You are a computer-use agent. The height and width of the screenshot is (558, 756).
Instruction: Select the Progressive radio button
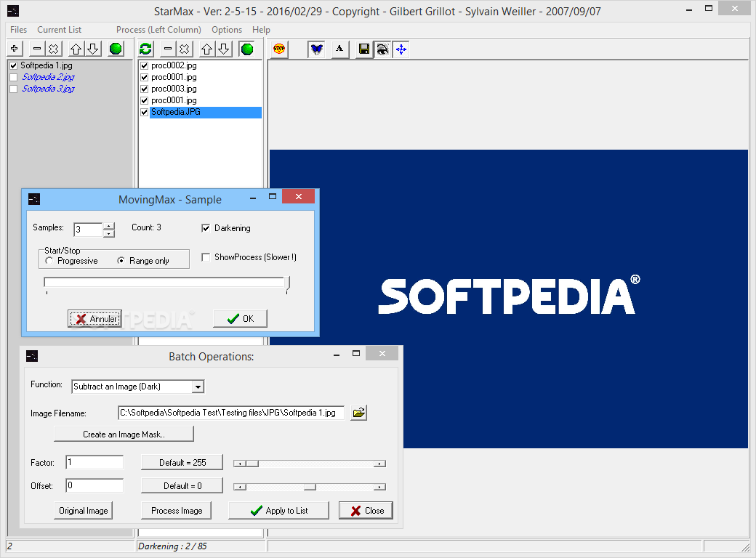pos(49,261)
